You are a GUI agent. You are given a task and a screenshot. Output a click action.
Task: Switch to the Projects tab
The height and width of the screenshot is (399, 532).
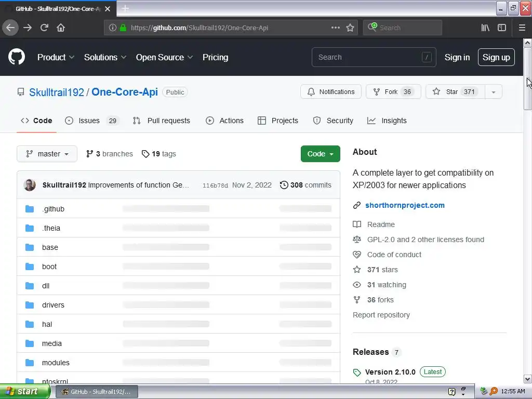pos(278,121)
